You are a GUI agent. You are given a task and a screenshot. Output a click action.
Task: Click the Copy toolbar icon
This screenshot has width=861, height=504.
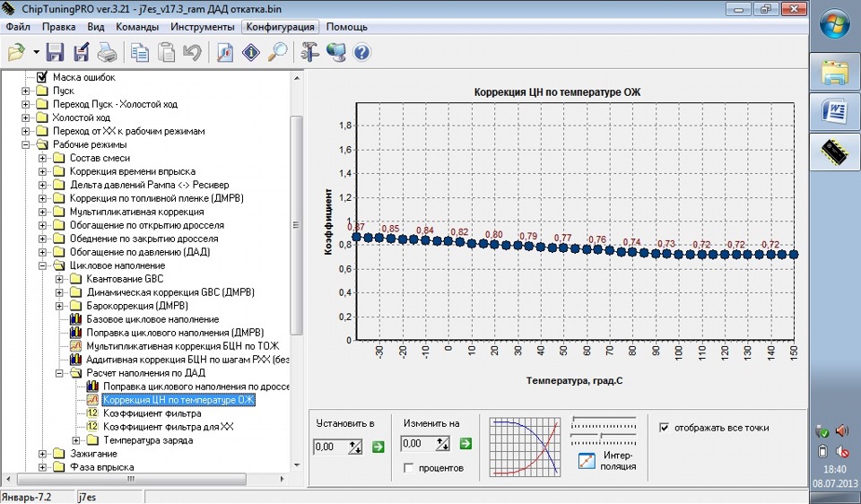tap(140, 53)
